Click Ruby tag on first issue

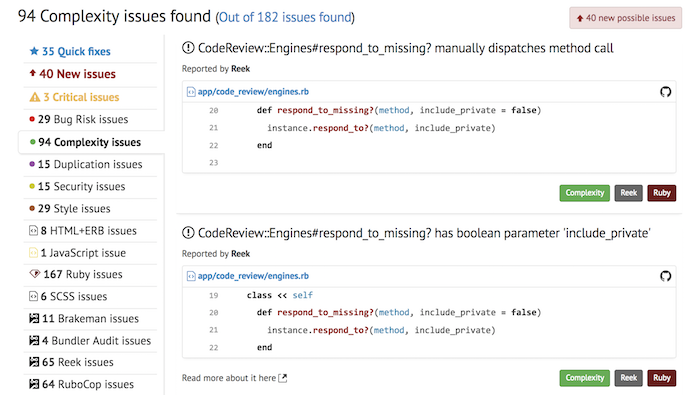662,193
